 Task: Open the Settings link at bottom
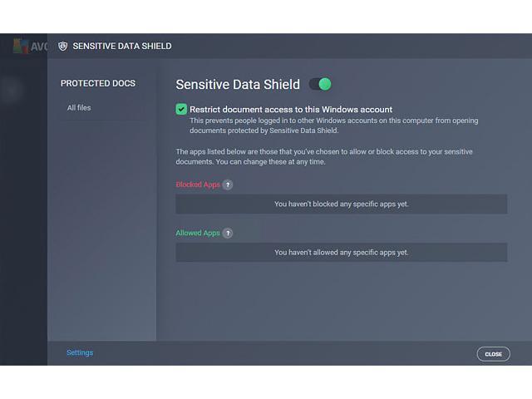(x=80, y=352)
